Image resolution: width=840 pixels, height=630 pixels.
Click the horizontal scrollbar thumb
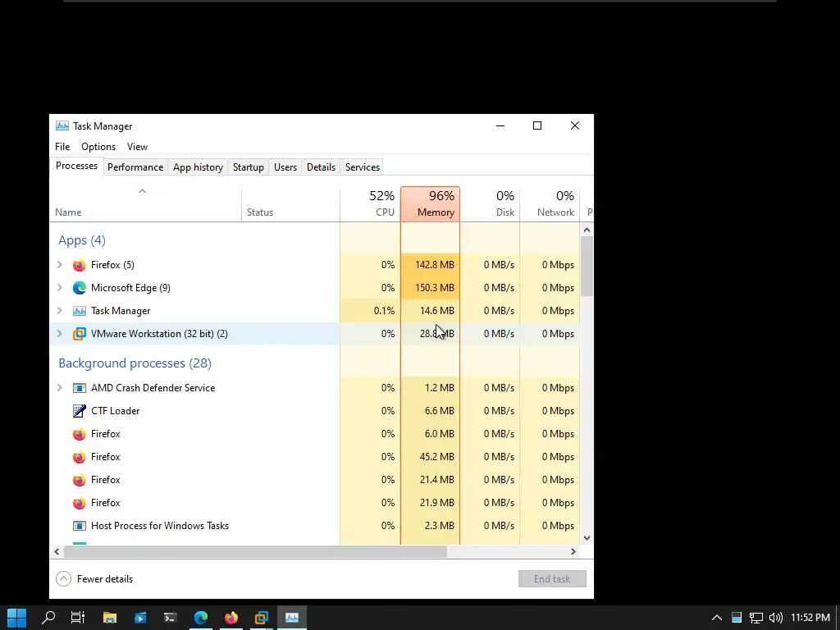tap(255, 552)
